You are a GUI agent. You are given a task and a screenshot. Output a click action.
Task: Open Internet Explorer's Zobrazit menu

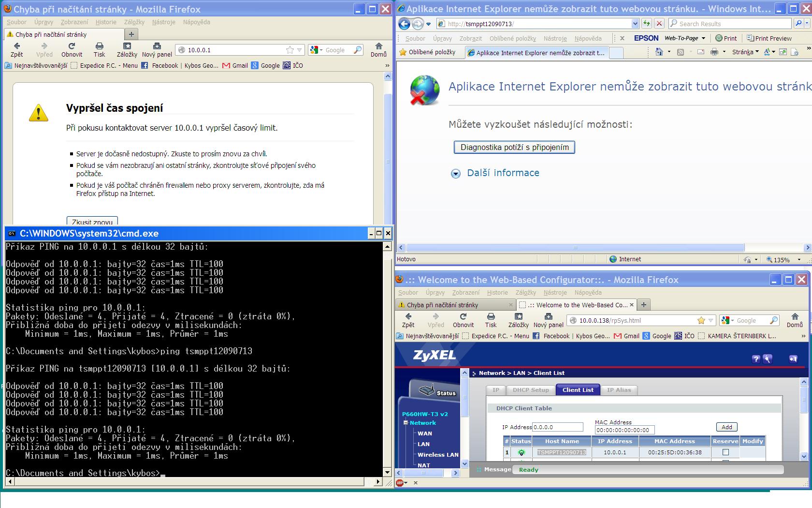click(471, 38)
